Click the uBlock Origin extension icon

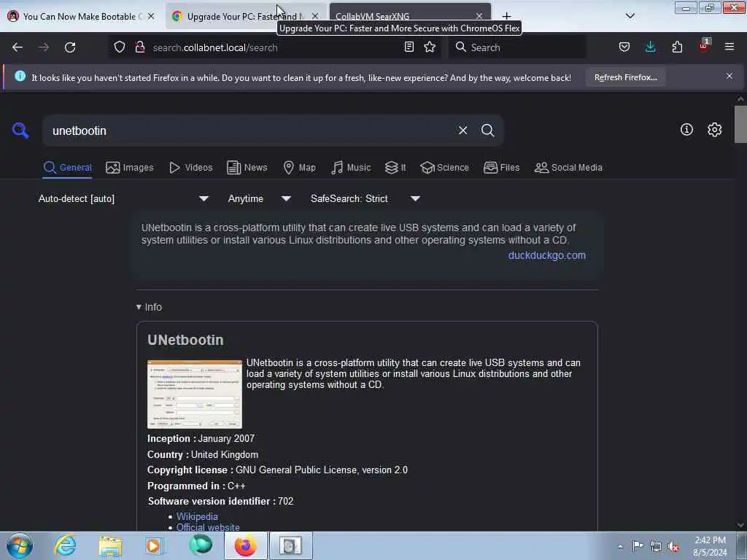704,46
